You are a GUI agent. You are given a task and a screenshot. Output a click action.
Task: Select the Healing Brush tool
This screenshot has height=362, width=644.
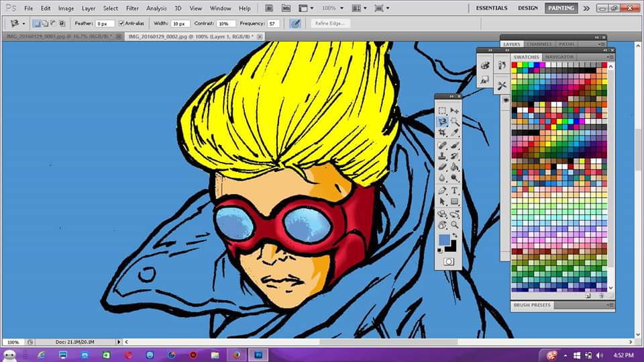(x=442, y=145)
